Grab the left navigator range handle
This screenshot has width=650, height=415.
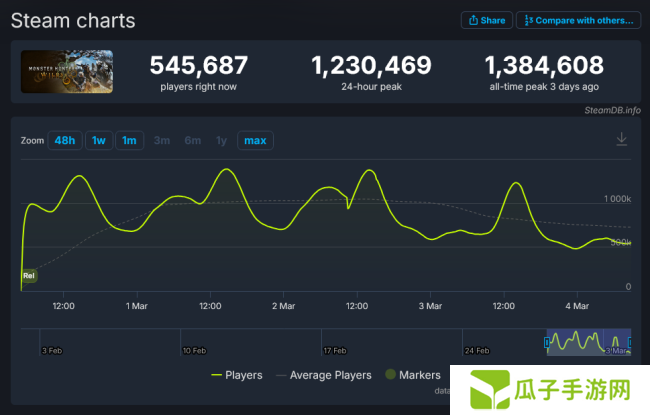tap(547, 342)
